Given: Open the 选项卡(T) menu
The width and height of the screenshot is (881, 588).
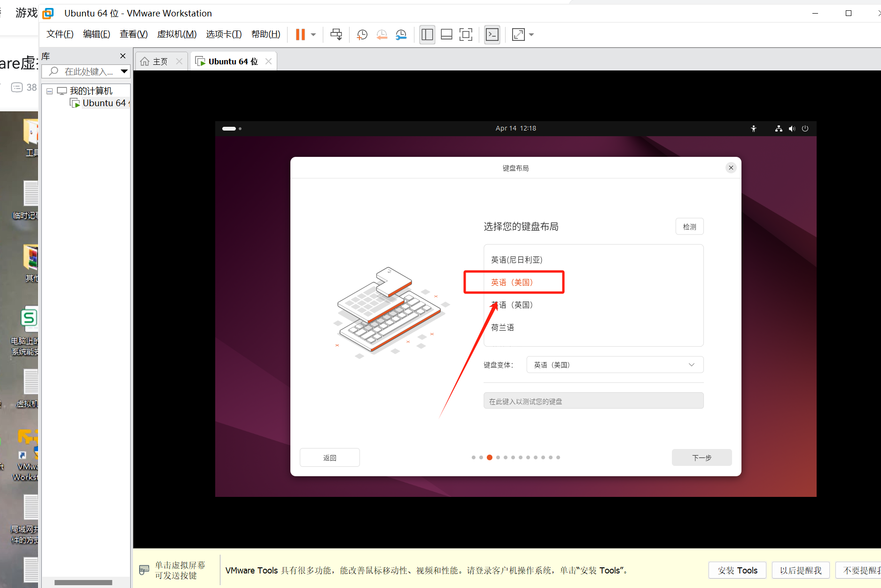Looking at the screenshot, I should (x=224, y=34).
